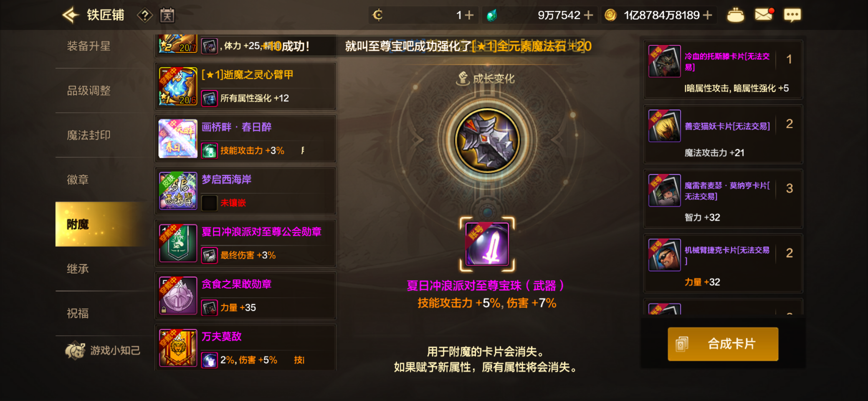Open the question mark help icon
Viewport: 868px width, 401px height.
[144, 15]
